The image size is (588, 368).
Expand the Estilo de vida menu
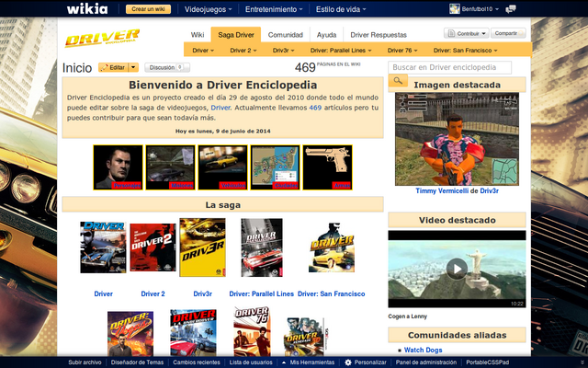[x=341, y=9]
